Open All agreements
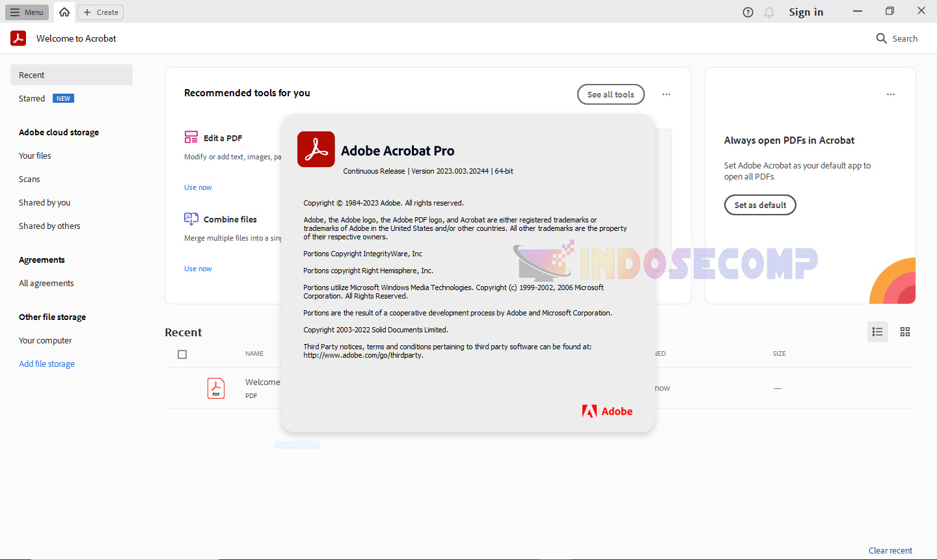The height and width of the screenshot is (560, 937). point(46,283)
